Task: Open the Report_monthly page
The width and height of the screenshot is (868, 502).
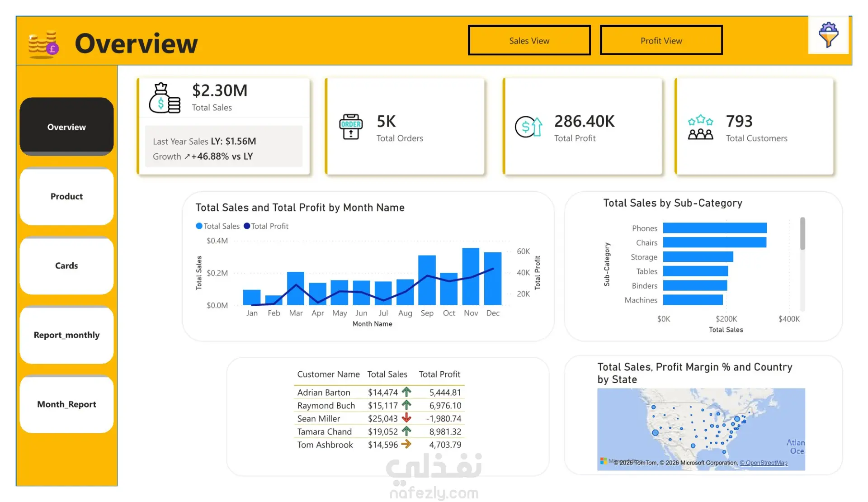Action: 66,335
